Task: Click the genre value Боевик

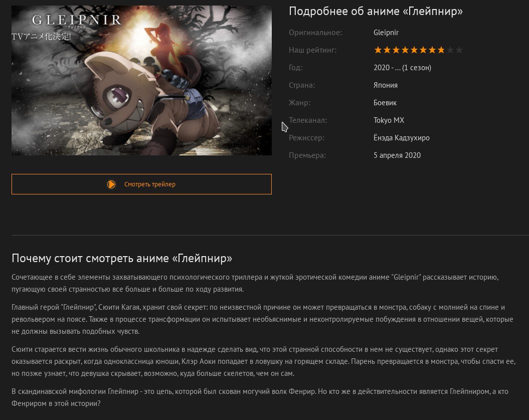Action: [x=385, y=103]
